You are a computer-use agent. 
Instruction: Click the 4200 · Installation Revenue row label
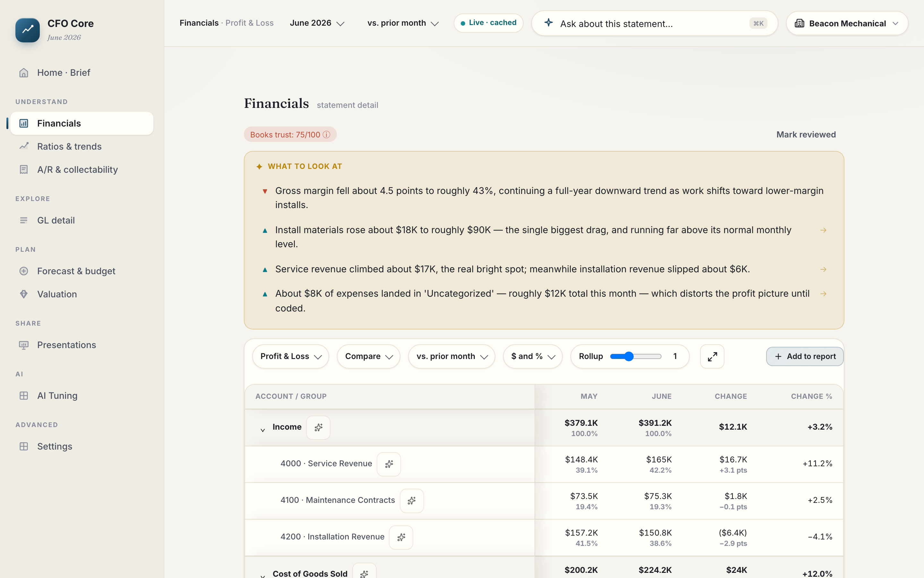tap(332, 537)
